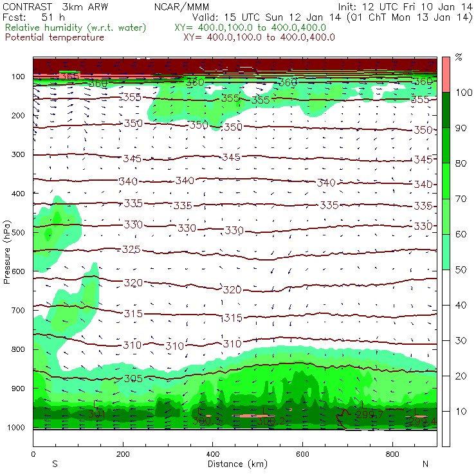Click the 'S' south end label
This screenshot has width=476, height=476.
click(55, 464)
